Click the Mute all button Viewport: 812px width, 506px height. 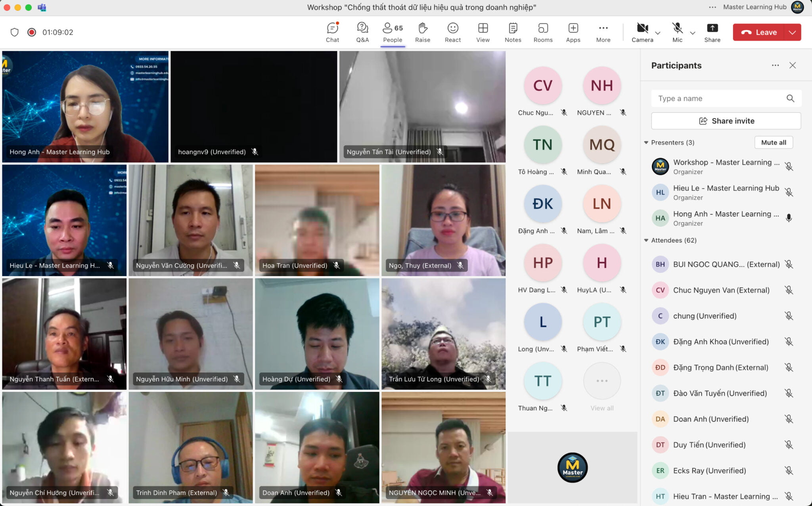pos(773,142)
